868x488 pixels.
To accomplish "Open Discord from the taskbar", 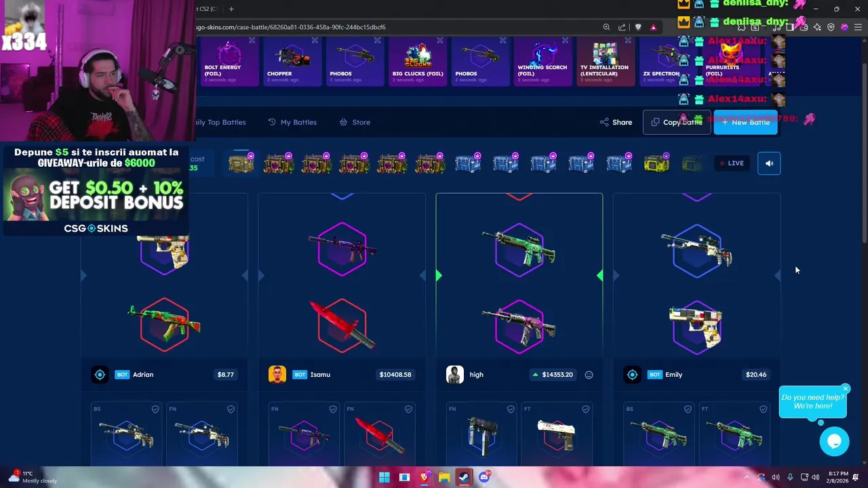I will [484, 477].
